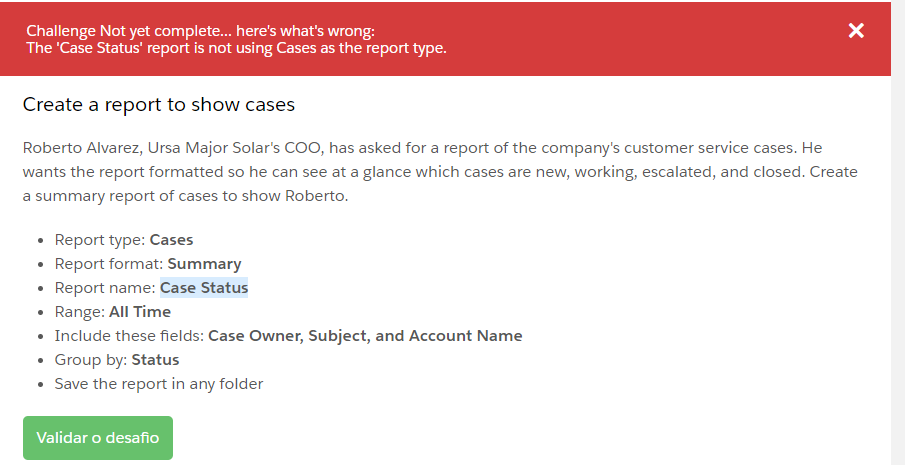Click the 'Range:' label
Screen dimensions: 905x465
pyautogui.click(x=80, y=312)
